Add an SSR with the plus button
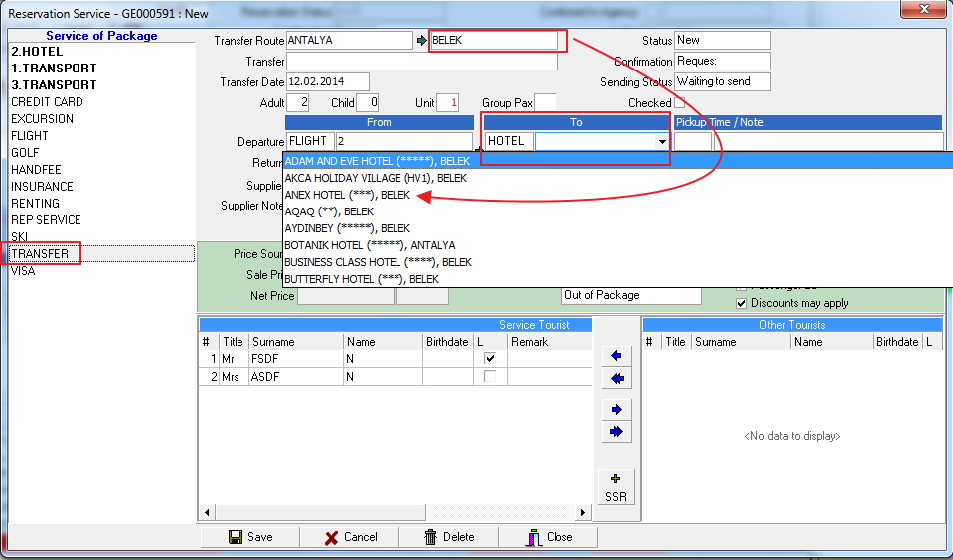The image size is (953, 560). pyautogui.click(x=616, y=486)
